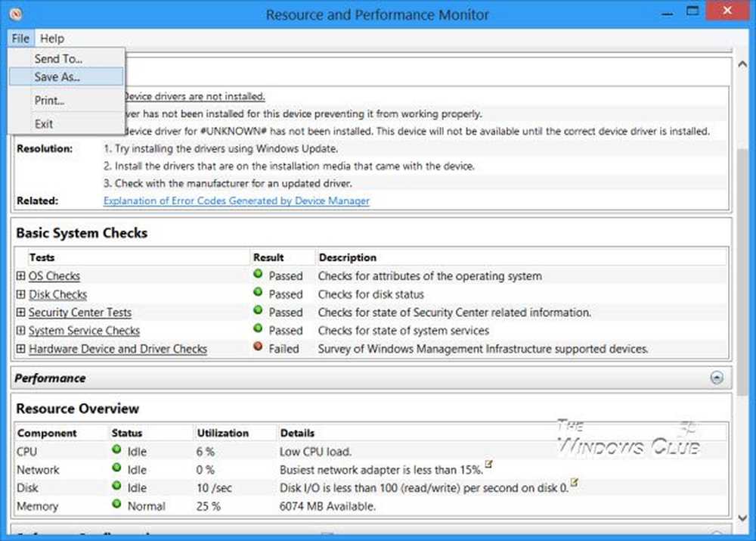Select Exit in the File menu

[67, 124]
